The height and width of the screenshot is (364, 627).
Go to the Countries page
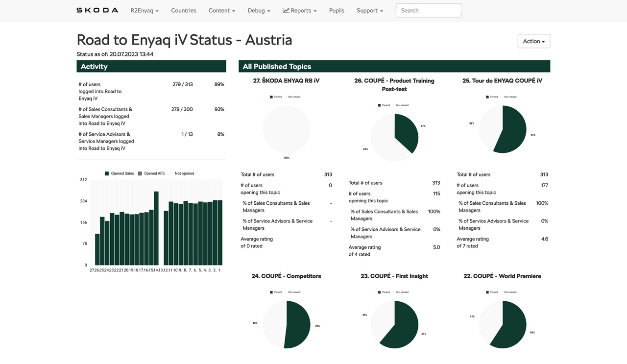184,10
